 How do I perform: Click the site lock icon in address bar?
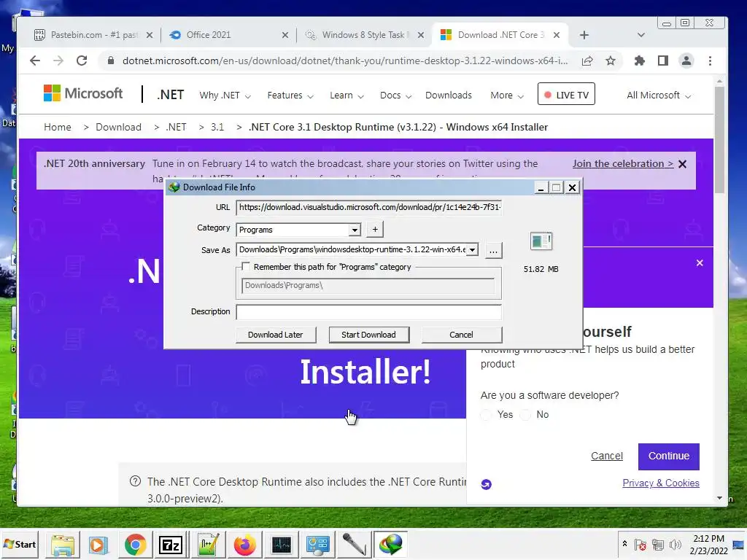point(111,61)
